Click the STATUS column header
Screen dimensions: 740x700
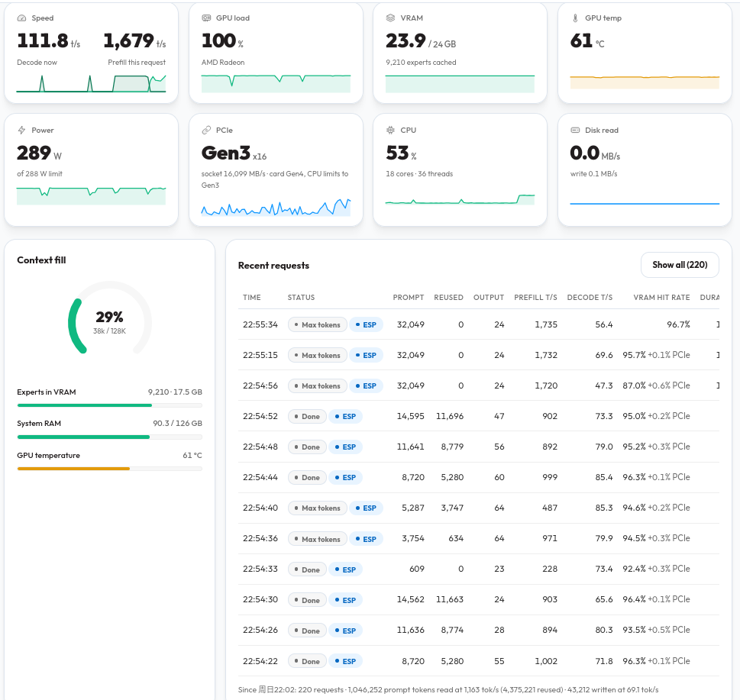click(301, 297)
